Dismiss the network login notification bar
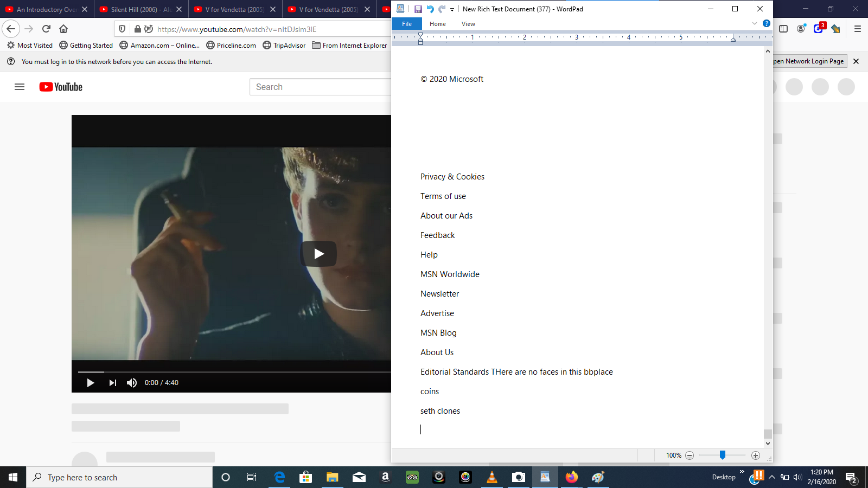 [856, 61]
